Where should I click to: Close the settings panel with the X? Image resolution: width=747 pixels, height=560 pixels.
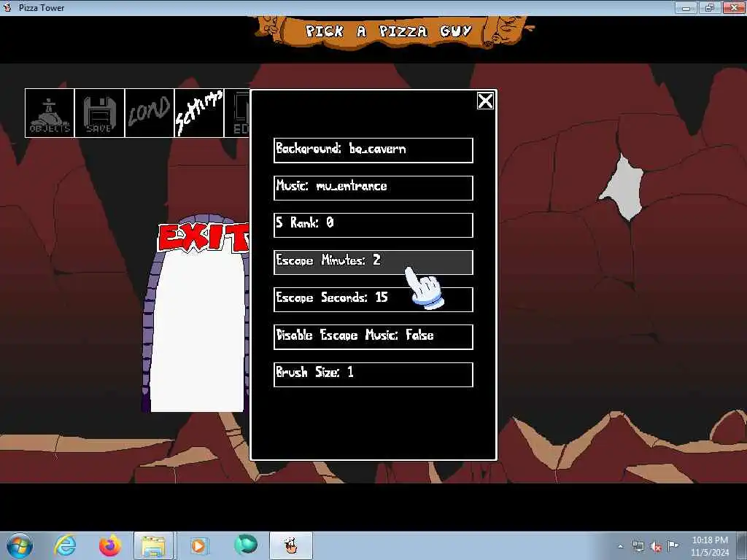pos(485,101)
